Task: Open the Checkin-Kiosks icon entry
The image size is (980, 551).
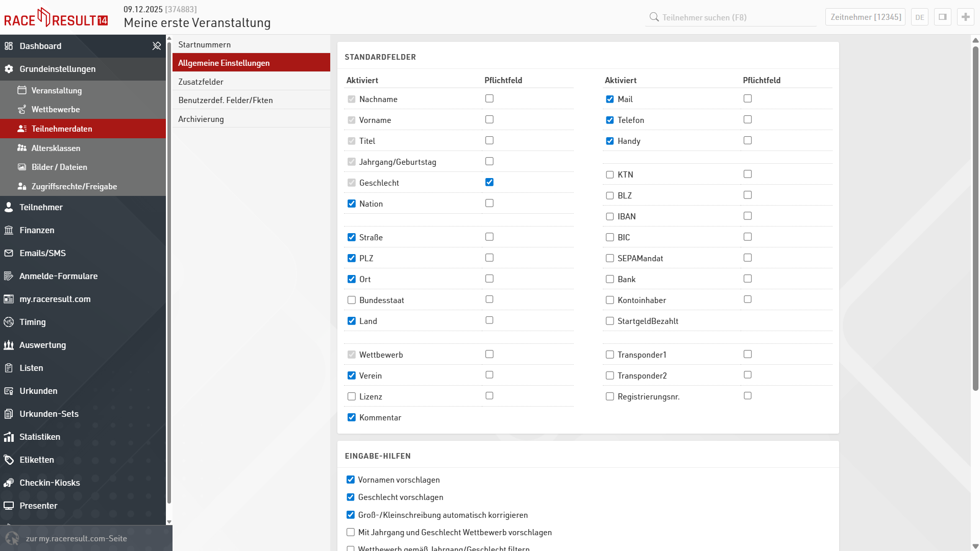Action: [9, 483]
